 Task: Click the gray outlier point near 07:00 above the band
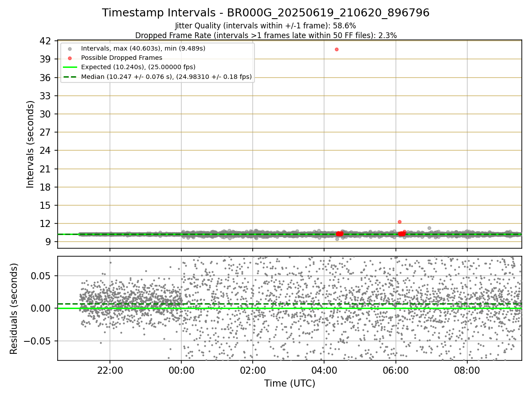pyautogui.click(x=429, y=228)
